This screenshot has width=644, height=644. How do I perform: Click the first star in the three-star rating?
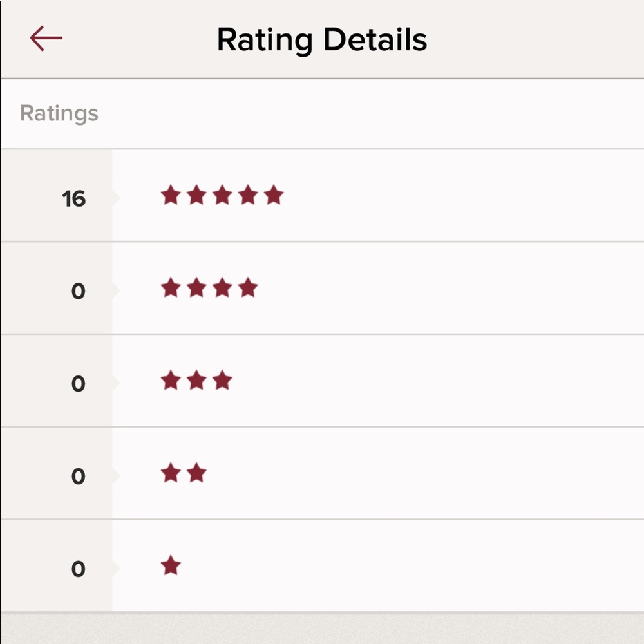[x=171, y=381]
